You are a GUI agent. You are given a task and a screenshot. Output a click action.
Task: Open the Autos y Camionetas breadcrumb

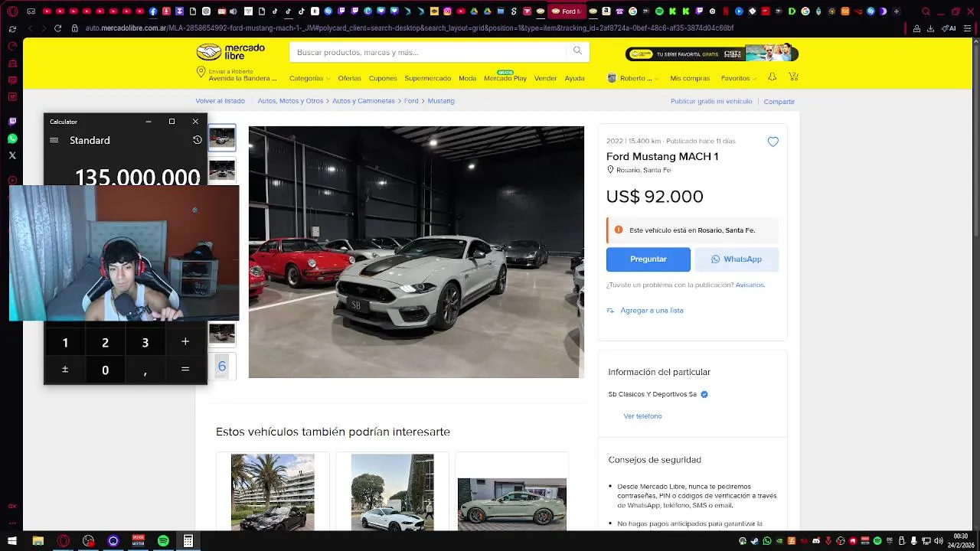(x=364, y=101)
